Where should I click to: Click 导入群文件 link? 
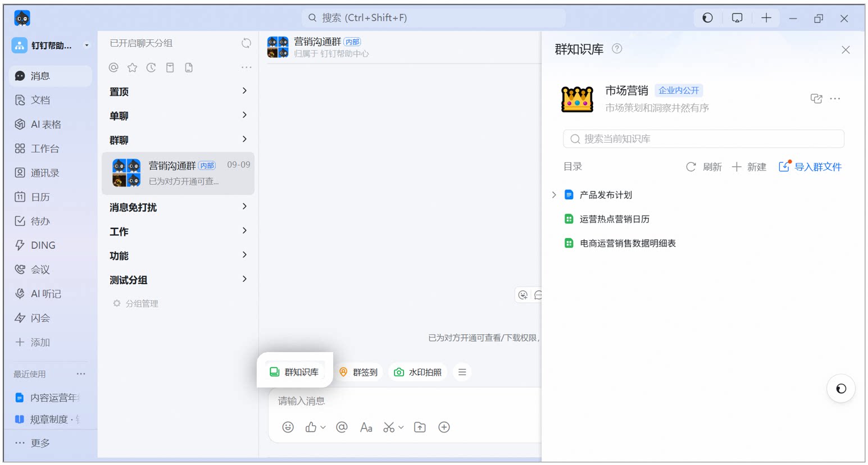(810, 167)
